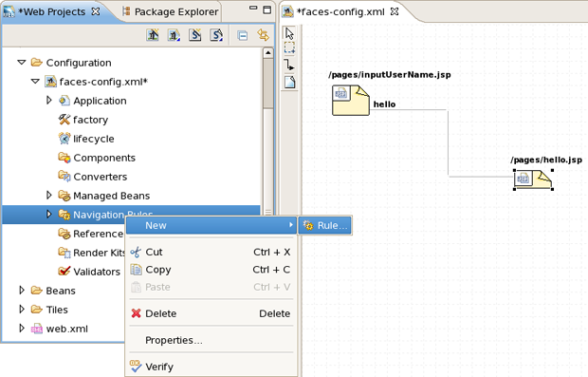
Task: Click the Render Kits folder icon
Action: pyautogui.click(x=64, y=253)
